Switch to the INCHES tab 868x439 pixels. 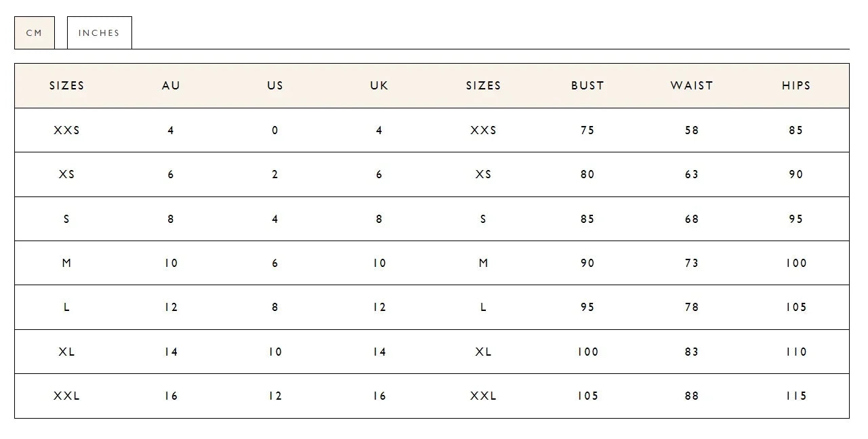tap(99, 32)
